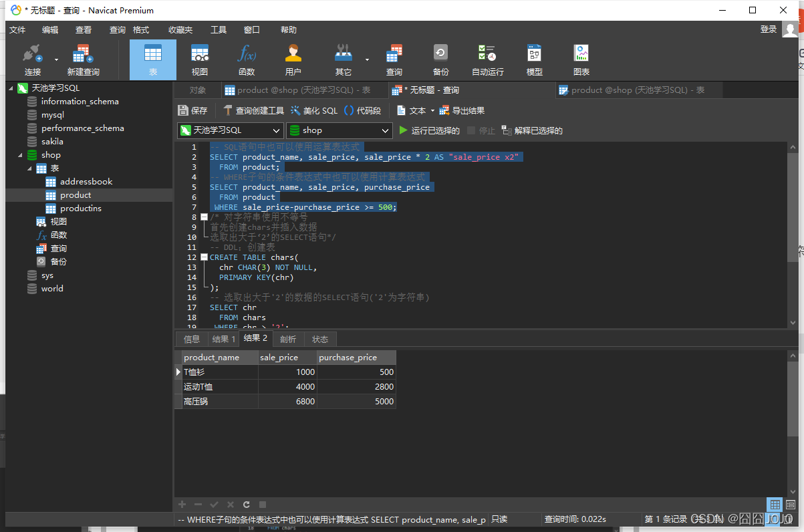Collapse the 表 tables tree node
This screenshot has width=804, height=532.
(x=29, y=168)
